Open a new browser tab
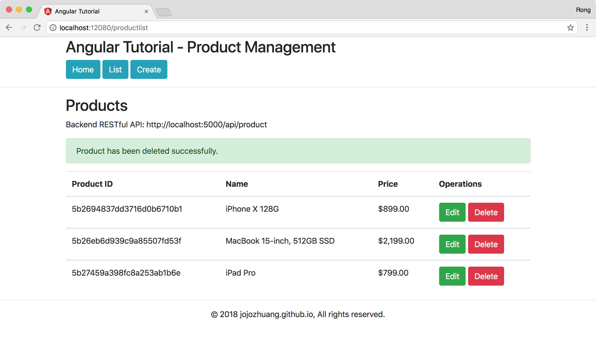This screenshot has width=596, height=364. point(164,11)
